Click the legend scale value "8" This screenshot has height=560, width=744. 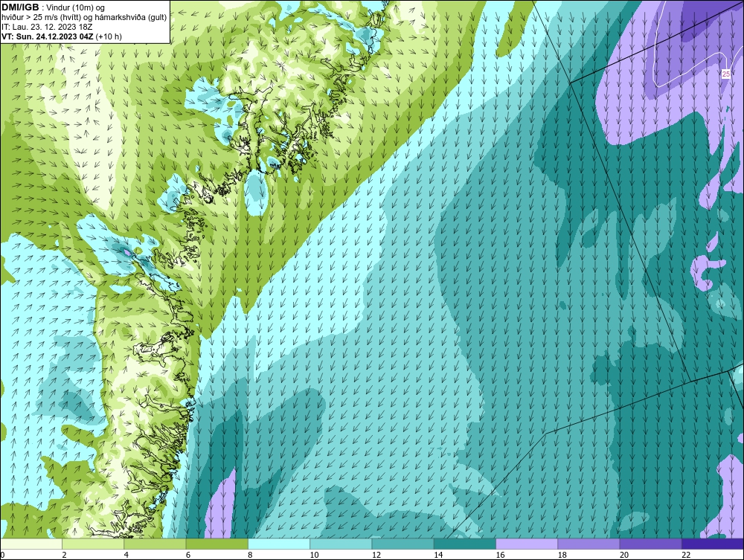point(250,556)
